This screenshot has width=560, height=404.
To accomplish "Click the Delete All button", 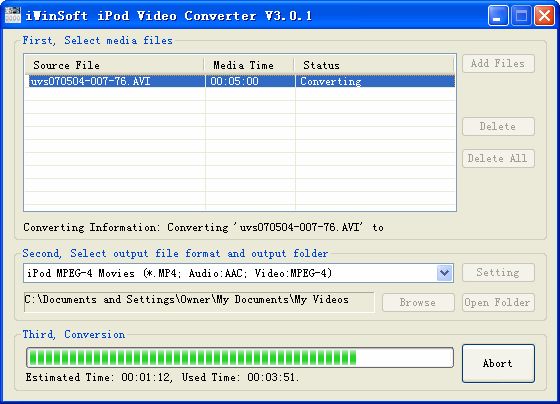I will pos(498,158).
